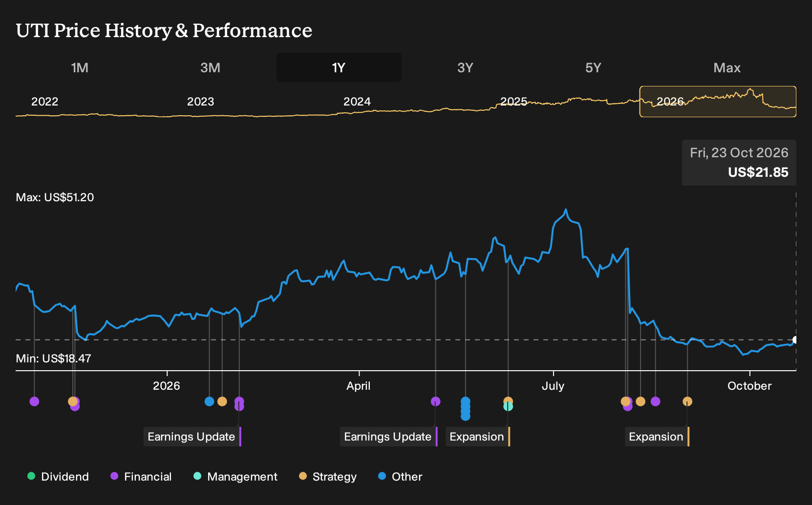Click the lone purple Financial dot before October
812x505 pixels.
(x=656, y=401)
